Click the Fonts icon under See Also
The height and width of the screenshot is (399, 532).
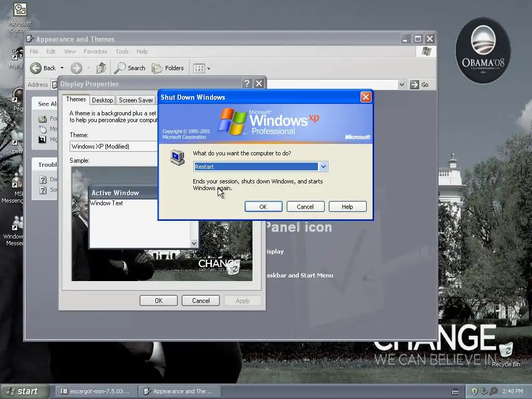point(43,119)
